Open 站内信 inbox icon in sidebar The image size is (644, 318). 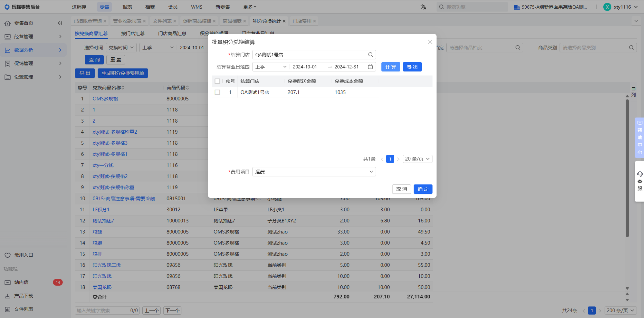[8, 282]
